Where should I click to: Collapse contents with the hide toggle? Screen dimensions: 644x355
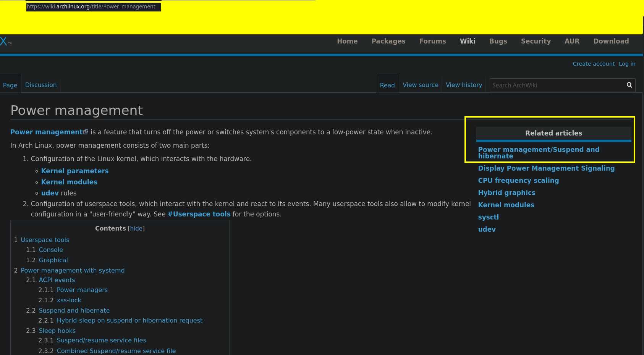click(136, 228)
